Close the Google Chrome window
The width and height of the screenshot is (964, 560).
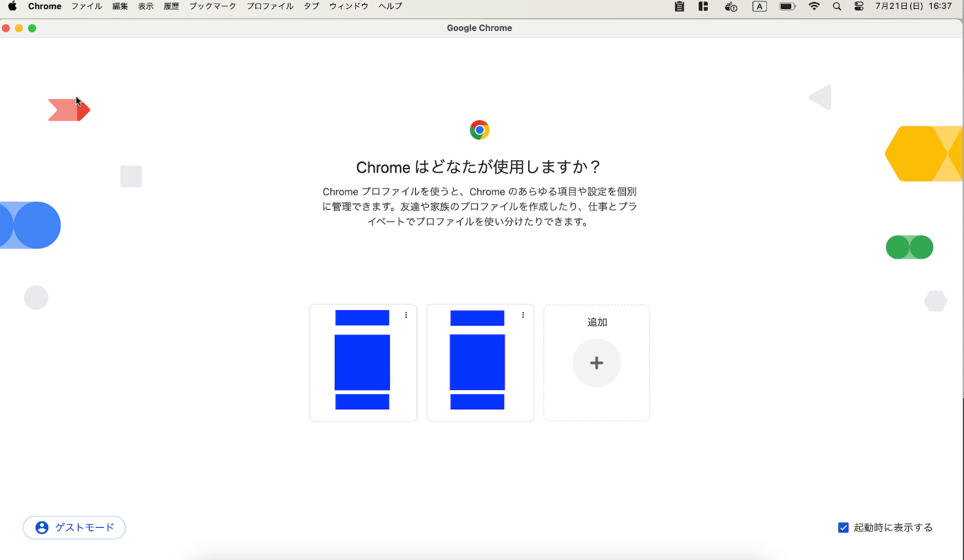point(6,28)
